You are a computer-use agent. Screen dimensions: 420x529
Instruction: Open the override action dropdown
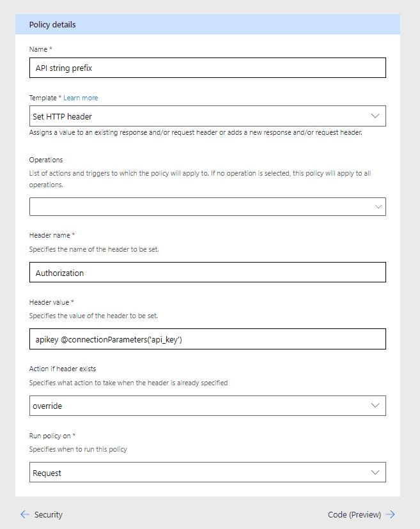208,406
